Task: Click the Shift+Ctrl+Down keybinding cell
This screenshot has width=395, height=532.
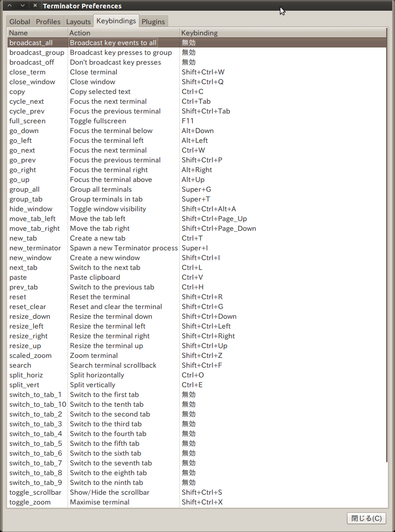Action: point(209,317)
